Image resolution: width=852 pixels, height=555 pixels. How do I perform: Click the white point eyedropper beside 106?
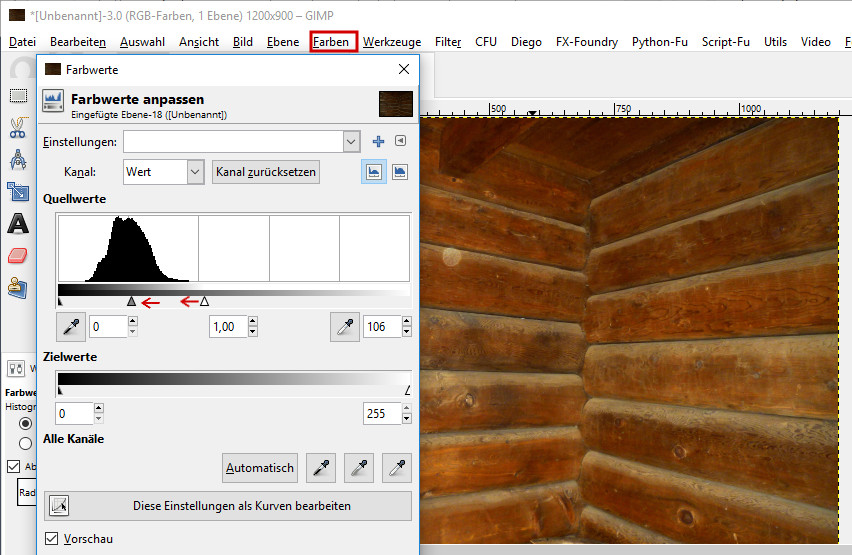344,326
